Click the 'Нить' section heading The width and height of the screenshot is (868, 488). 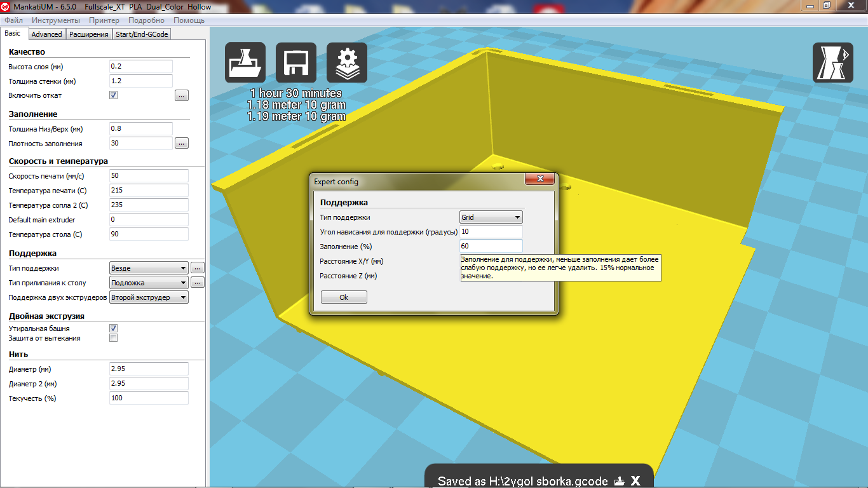tap(18, 354)
